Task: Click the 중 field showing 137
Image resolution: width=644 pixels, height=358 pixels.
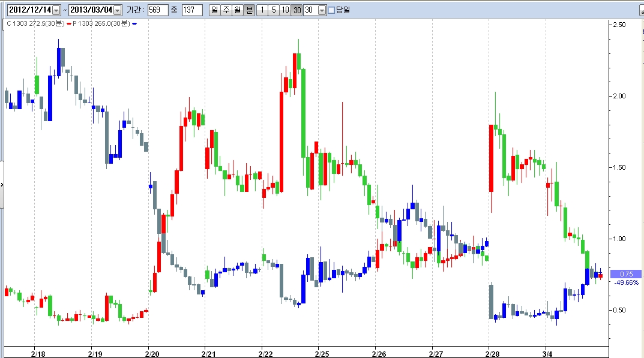Action: coord(192,10)
